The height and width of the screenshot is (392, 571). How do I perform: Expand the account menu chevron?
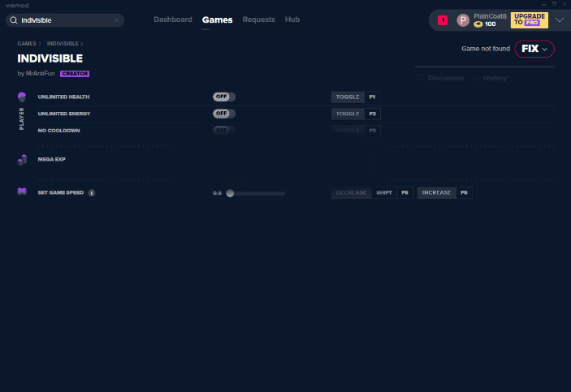[560, 20]
